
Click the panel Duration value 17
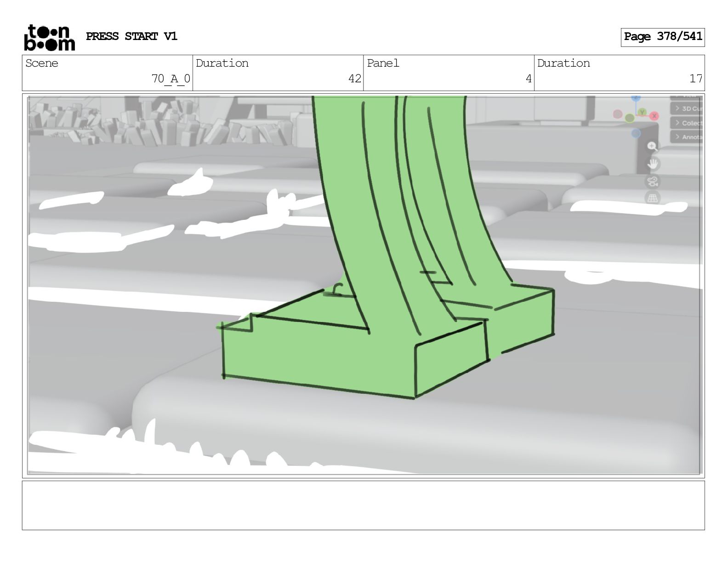696,79
